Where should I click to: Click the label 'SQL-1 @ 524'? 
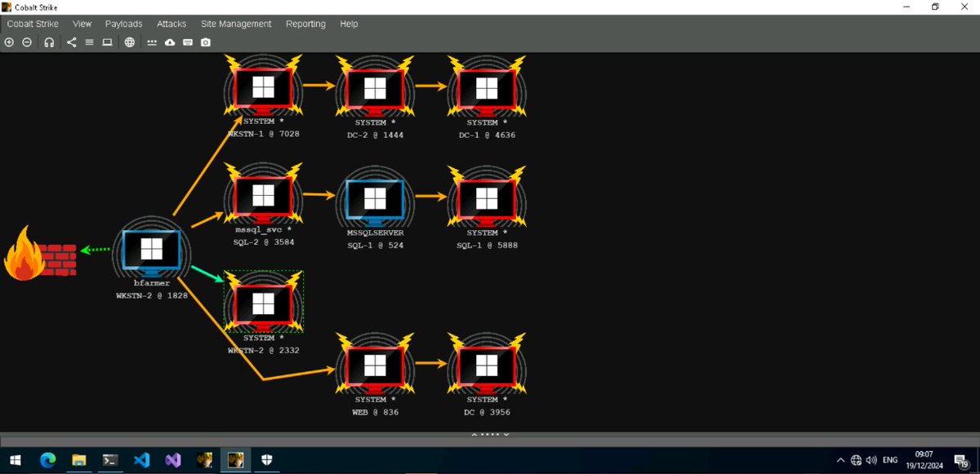pos(375,245)
